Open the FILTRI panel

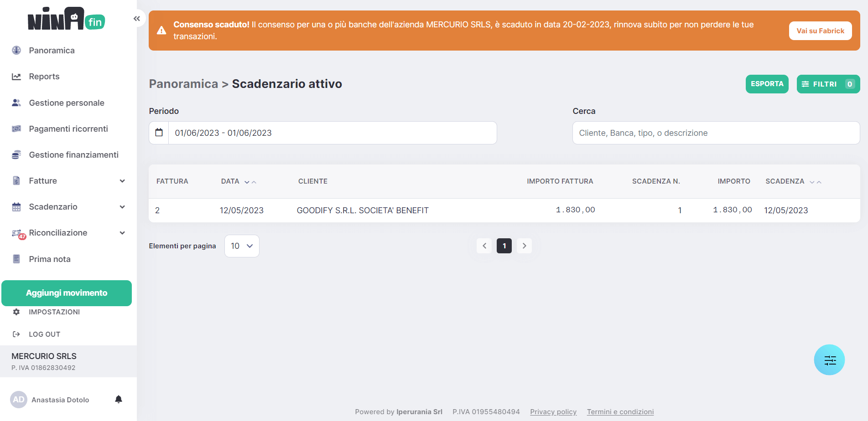pos(827,84)
